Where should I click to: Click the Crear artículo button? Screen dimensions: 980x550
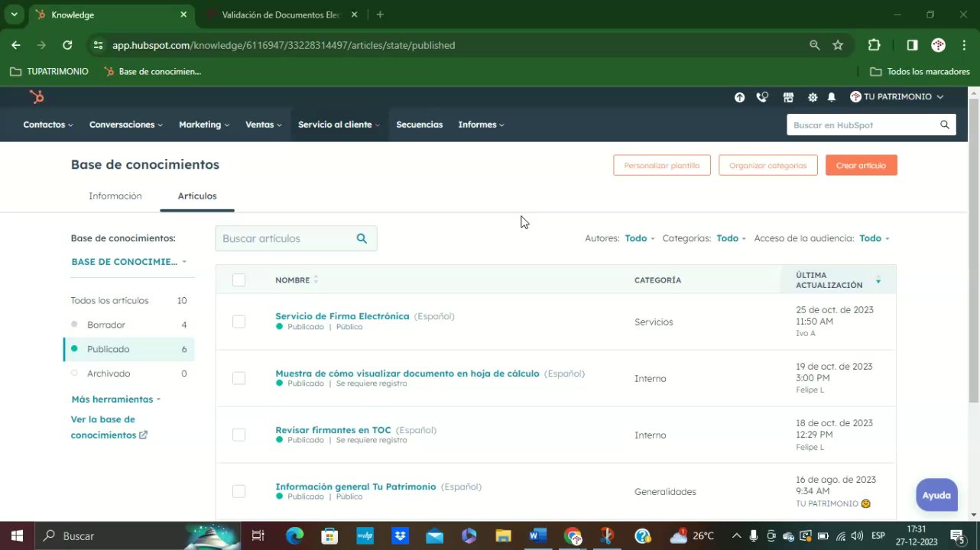[x=862, y=165]
